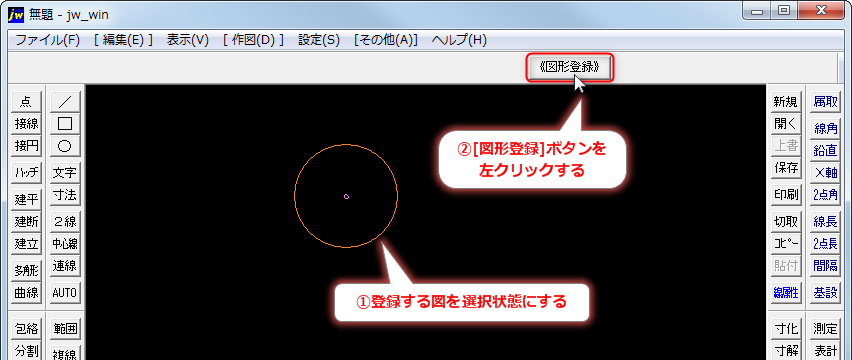Select the line (／) drawing tool
Screen dimensions: 852x360
[x=65, y=101]
